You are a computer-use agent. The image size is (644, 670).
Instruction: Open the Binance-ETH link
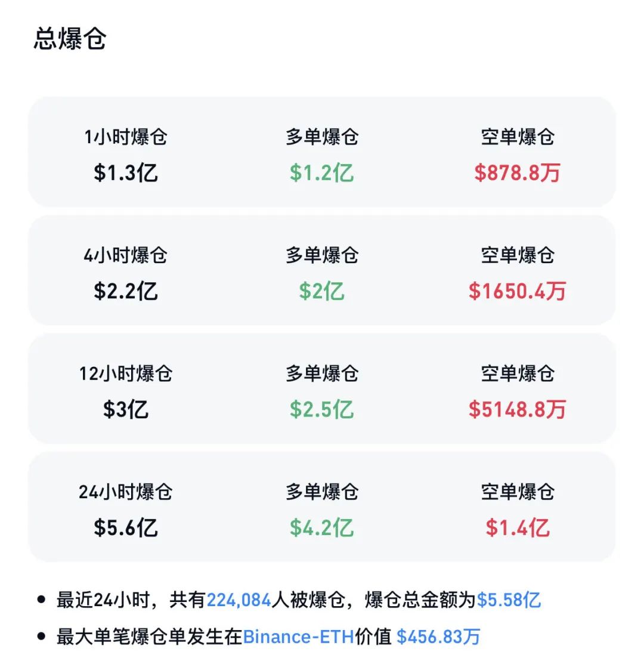tap(298, 637)
